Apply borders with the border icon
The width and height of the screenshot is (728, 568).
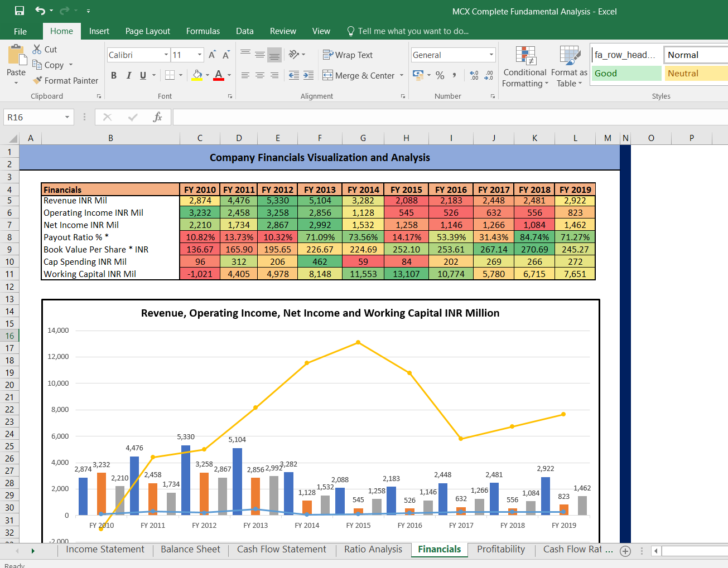[170, 75]
